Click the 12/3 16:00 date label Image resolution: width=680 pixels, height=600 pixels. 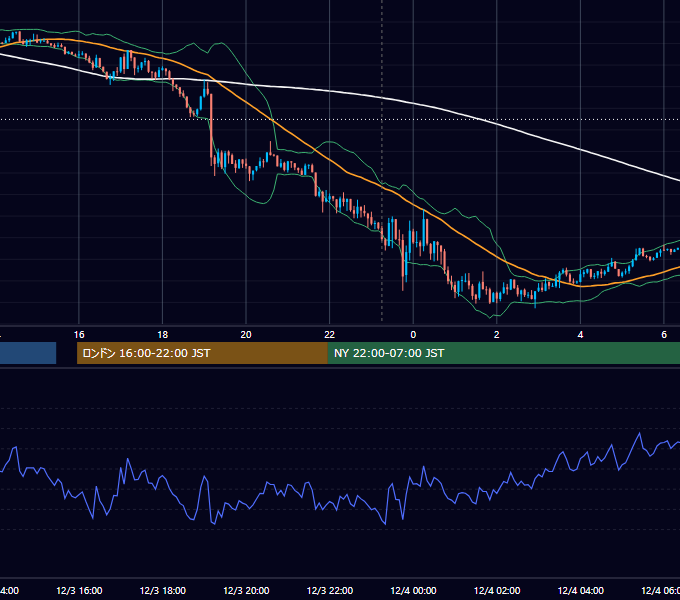point(79,591)
